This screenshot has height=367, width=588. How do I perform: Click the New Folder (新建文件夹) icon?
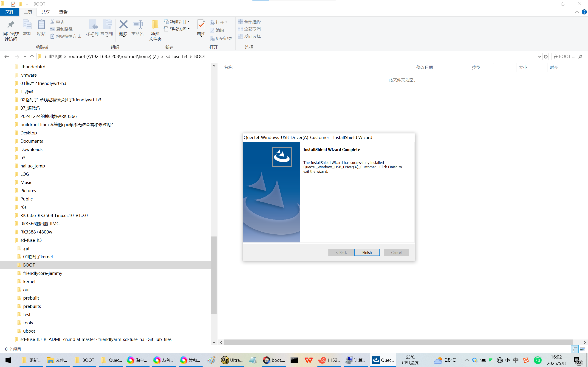(x=155, y=25)
